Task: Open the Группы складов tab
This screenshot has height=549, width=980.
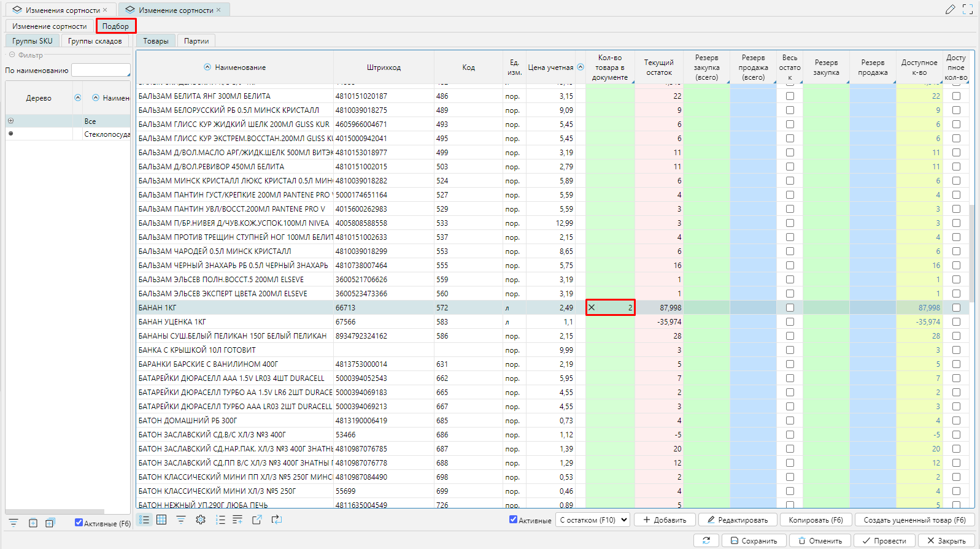Action: (95, 41)
